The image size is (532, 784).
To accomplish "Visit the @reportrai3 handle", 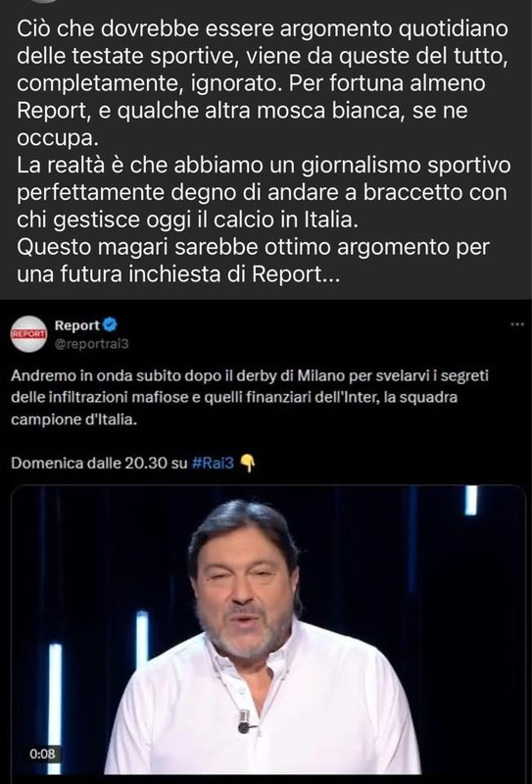I will coord(91,344).
